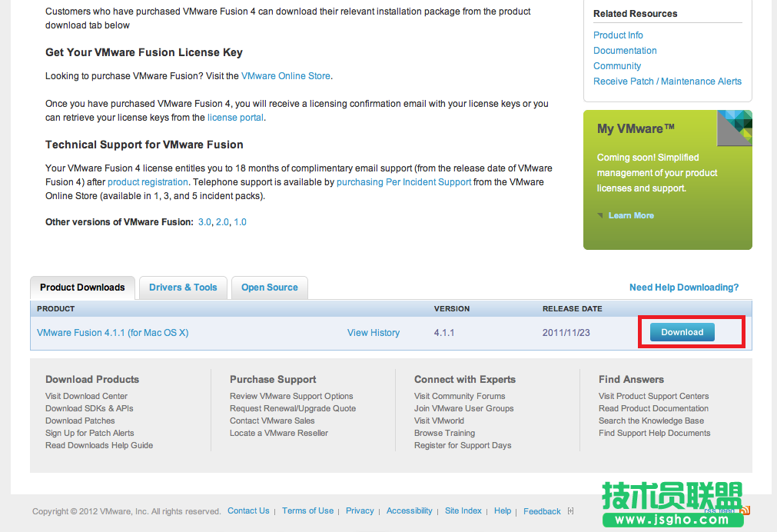
Task: Open the My VMware Learn More link
Action: tap(630, 215)
